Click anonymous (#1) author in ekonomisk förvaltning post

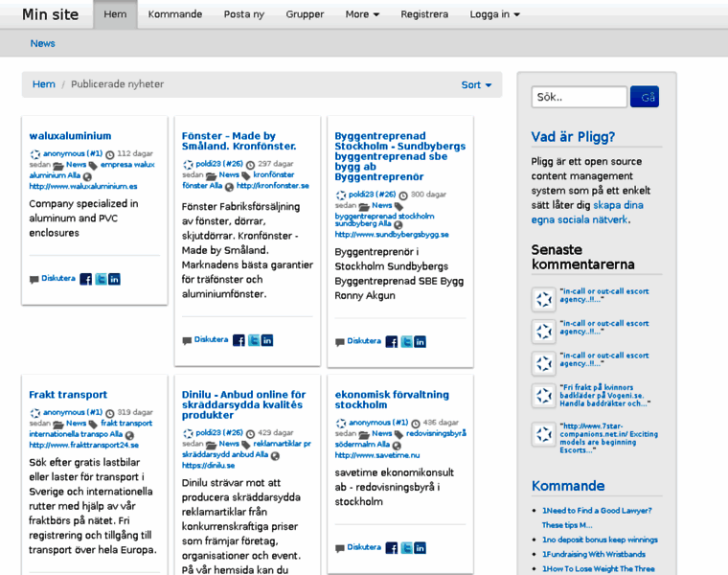point(378,423)
